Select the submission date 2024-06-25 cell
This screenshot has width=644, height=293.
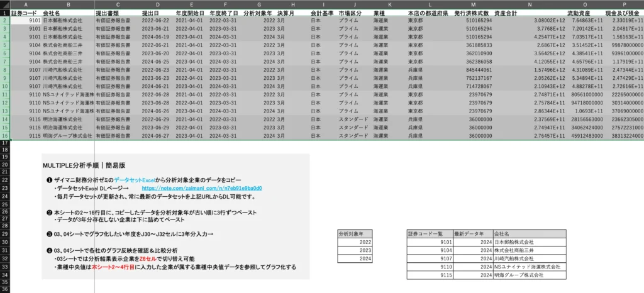[157, 62]
